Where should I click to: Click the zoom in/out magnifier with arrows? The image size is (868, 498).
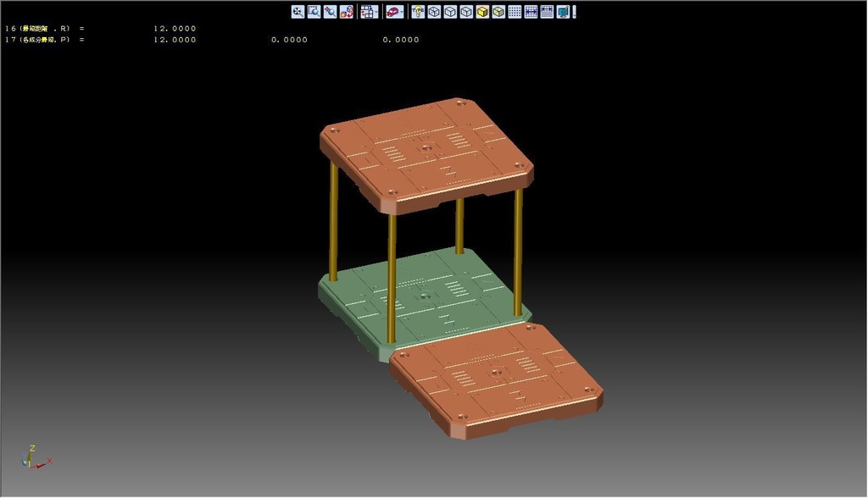[330, 12]
